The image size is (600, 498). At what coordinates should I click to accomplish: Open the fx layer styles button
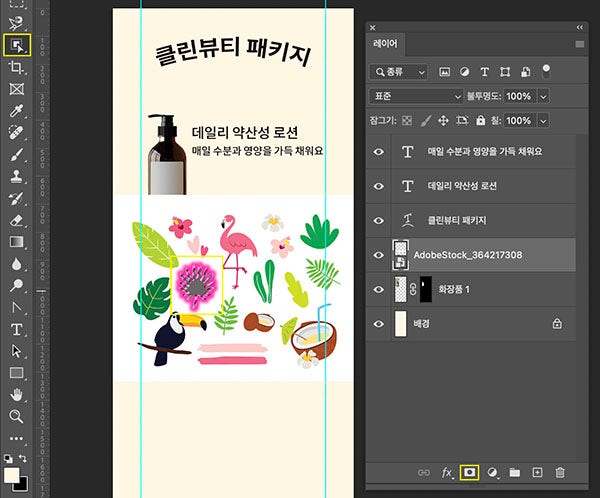coord(447,472)
